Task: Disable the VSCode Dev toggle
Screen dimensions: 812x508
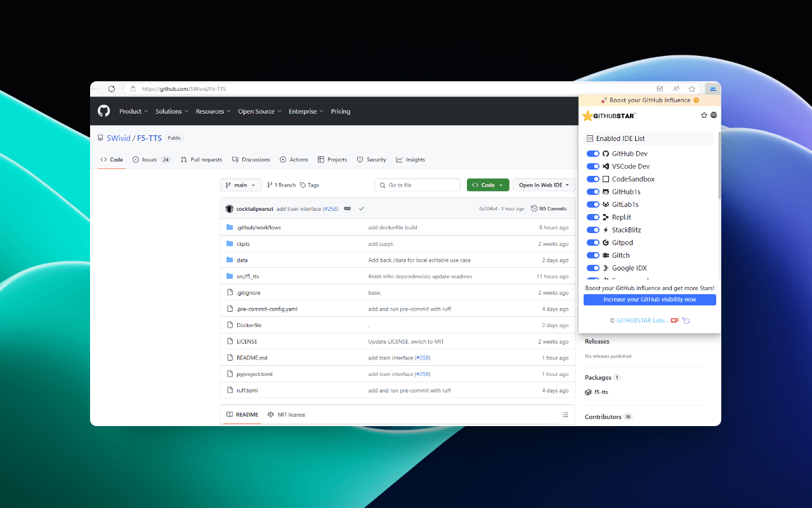Action: click(x=593, y=166)
